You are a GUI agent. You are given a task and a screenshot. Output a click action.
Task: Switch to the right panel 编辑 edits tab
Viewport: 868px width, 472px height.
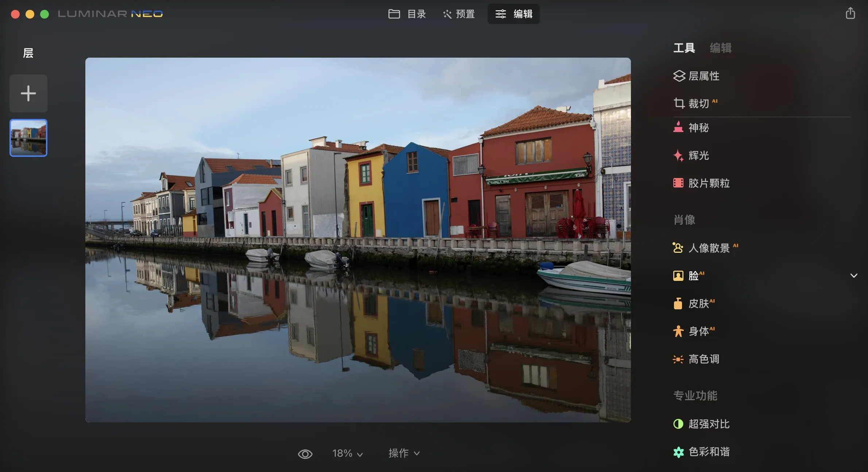click(721, 48)
